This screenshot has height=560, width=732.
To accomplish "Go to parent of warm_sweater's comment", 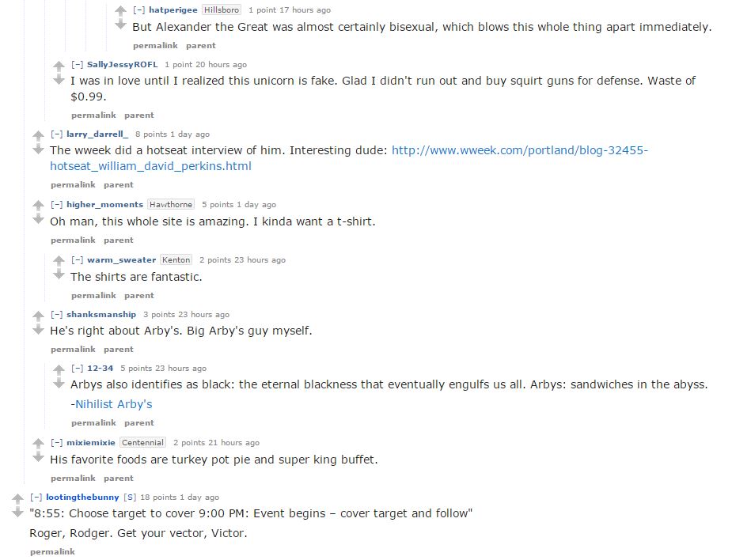I will click(139, 296).
